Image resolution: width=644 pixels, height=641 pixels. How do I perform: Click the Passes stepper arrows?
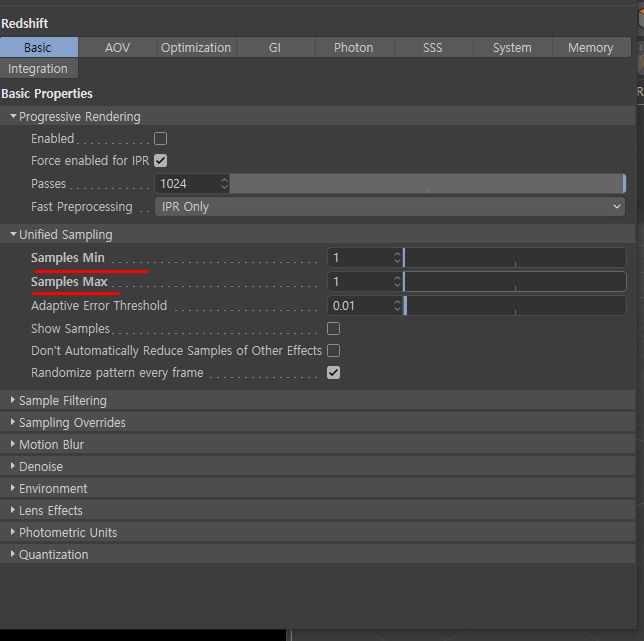[224, 184]
